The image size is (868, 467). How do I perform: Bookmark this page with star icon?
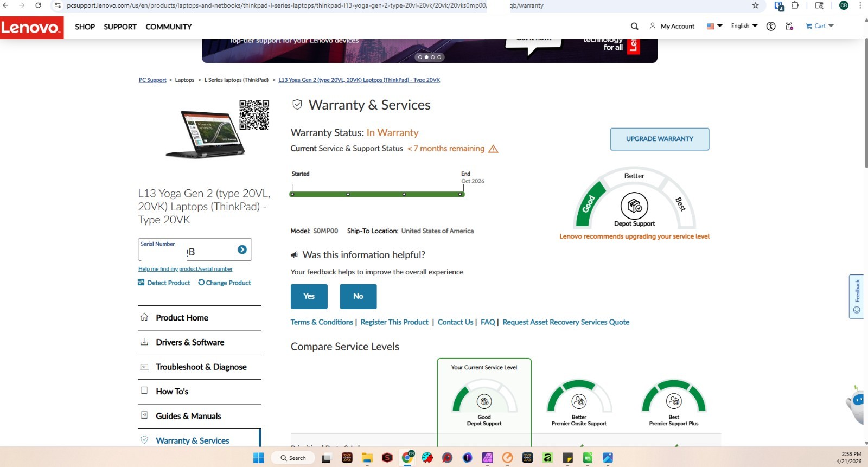pyautogui.click(x=755, y=5)
